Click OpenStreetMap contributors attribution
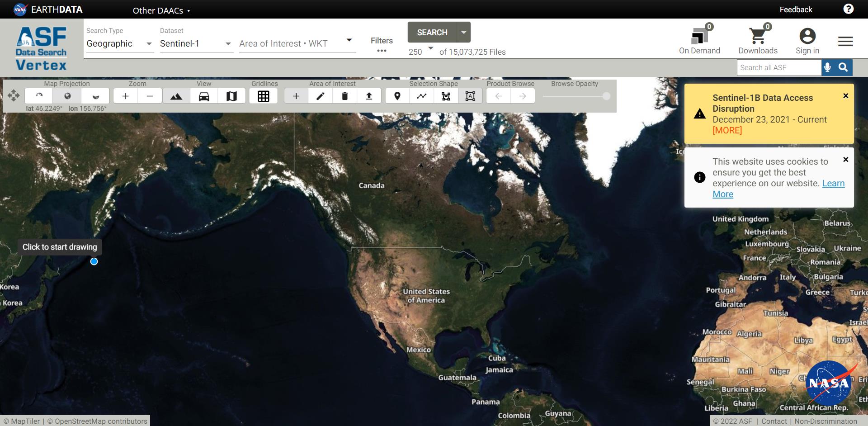Viewport: 868px width, 426px height. [x=97, y=421]
